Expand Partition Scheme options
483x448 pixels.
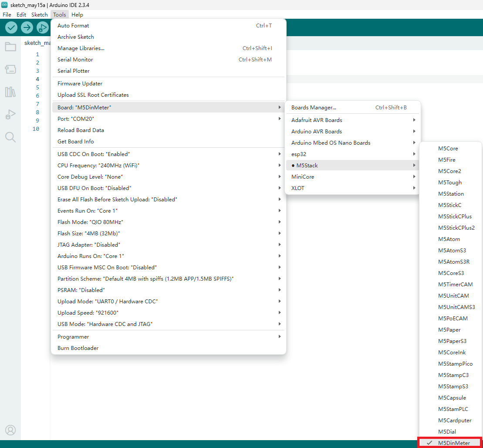click(169, 279)
